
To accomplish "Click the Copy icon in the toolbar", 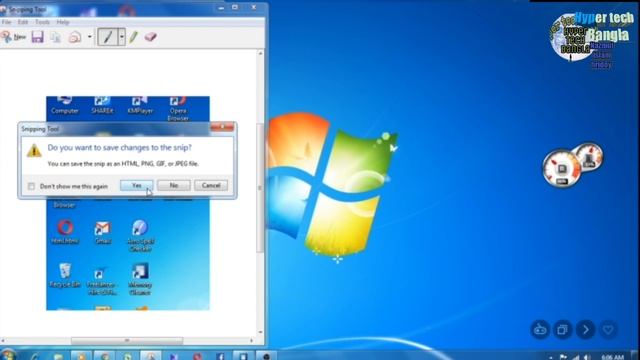I will 56,37.
